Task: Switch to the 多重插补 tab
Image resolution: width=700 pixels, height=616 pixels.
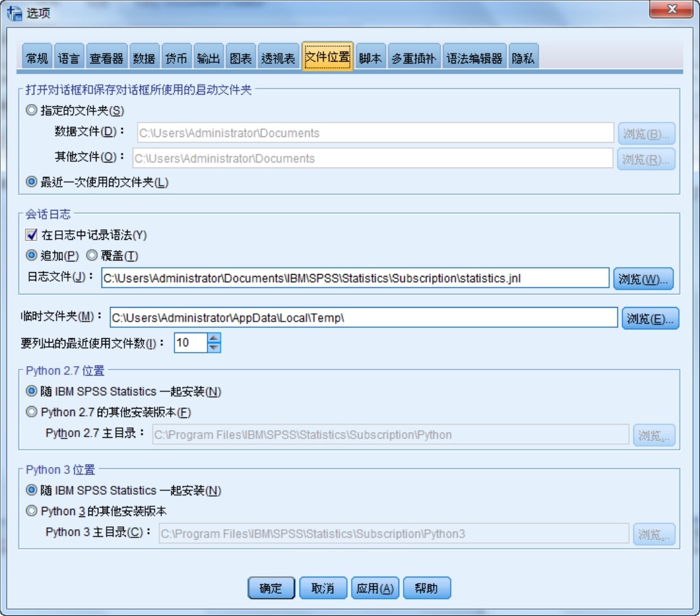Action: [x=414, y=57]
